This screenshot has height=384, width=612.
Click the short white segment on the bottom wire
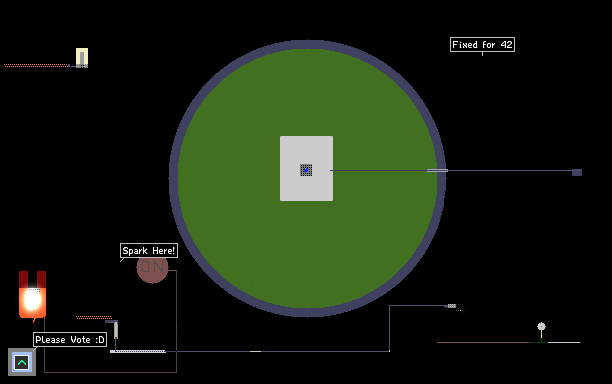pyautogui.click(x=255, y=352)
